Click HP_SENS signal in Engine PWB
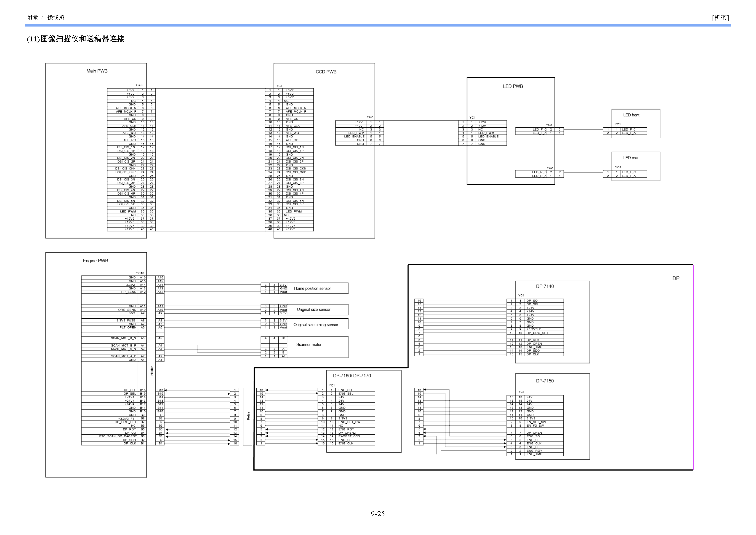This screenshot has width=756, height=535. point(128,292)
